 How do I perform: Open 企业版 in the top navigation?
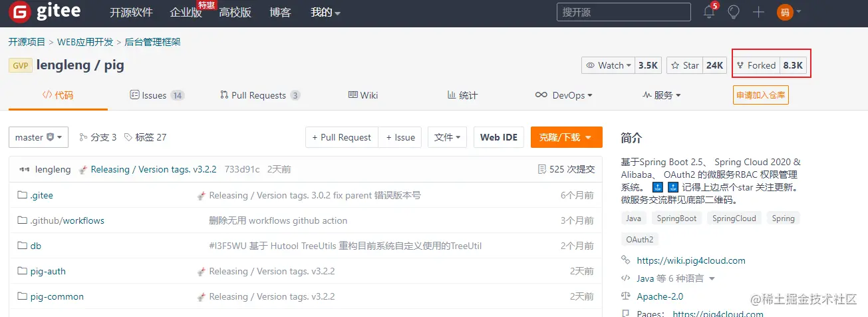pyautogui.click(x=186, y=13)
